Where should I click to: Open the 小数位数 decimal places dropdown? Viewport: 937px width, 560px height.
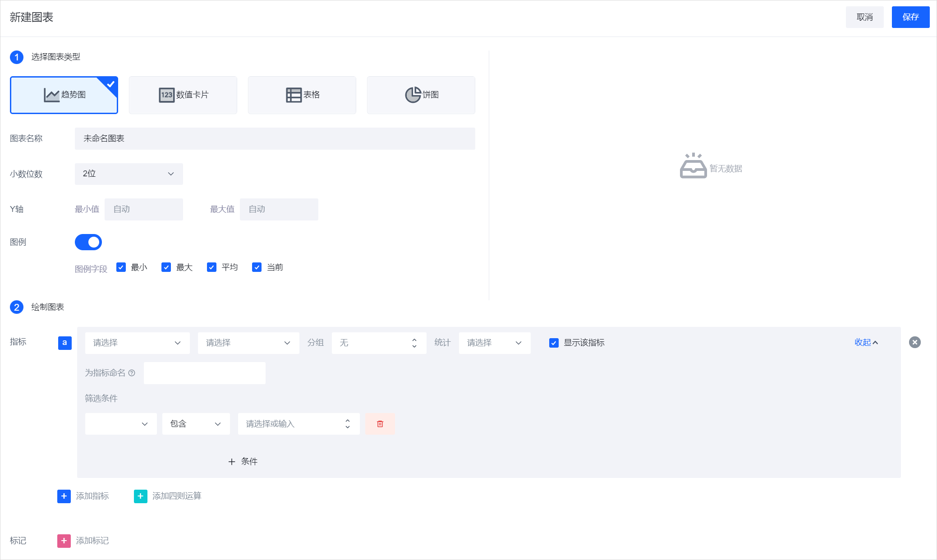(129, 174)
